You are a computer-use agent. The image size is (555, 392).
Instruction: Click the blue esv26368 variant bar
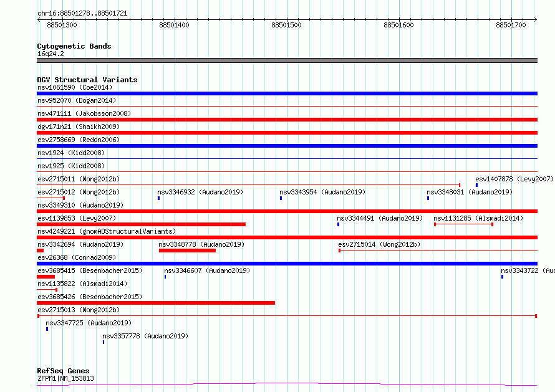[x=287, y=264]
